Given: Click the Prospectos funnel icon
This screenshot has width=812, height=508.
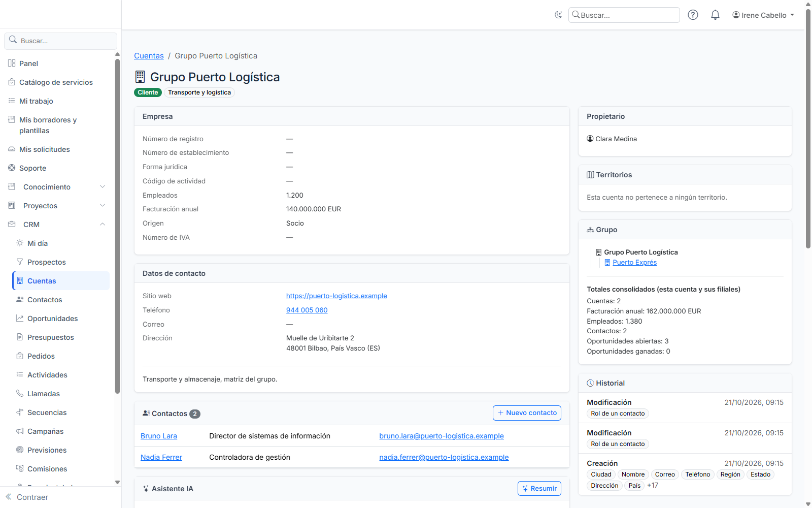Looking at the screenshot, I should 20,262.
